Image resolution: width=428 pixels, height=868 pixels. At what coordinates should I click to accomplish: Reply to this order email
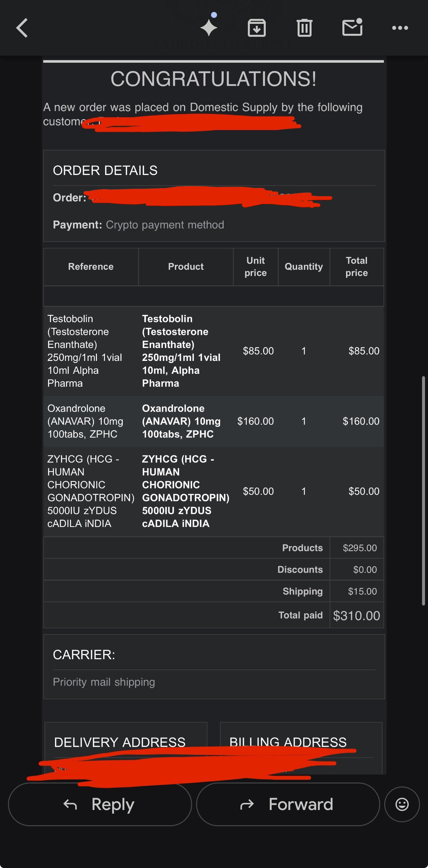[x=100, y=804]
